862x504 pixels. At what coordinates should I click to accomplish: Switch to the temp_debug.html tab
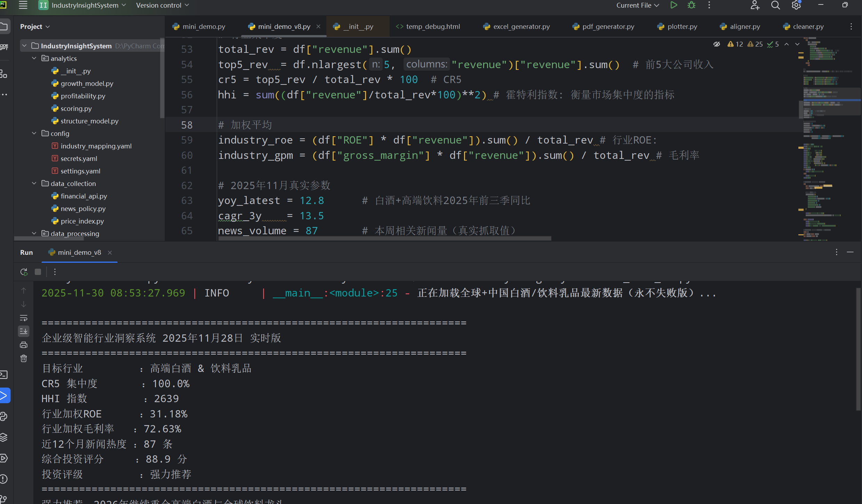point(428,26)
